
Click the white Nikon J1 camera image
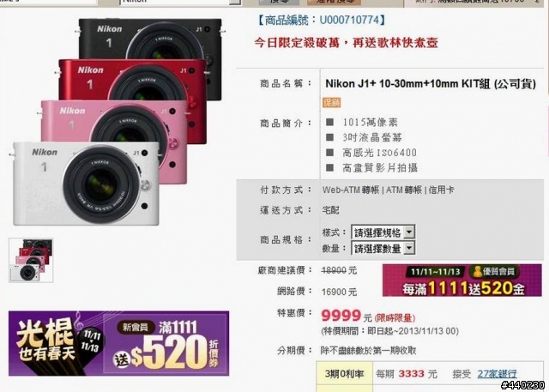[86, 183]
